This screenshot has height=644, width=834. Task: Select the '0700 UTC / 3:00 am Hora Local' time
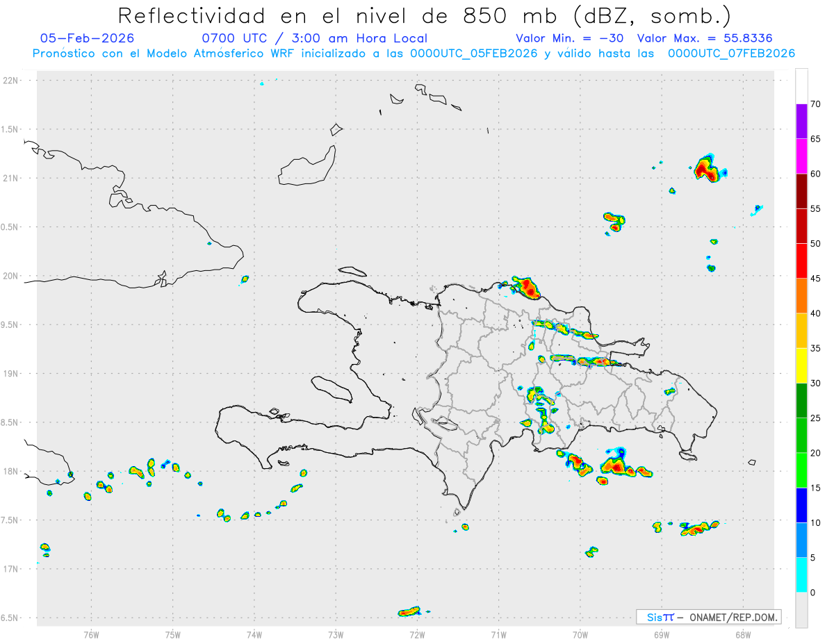[314, 38]
